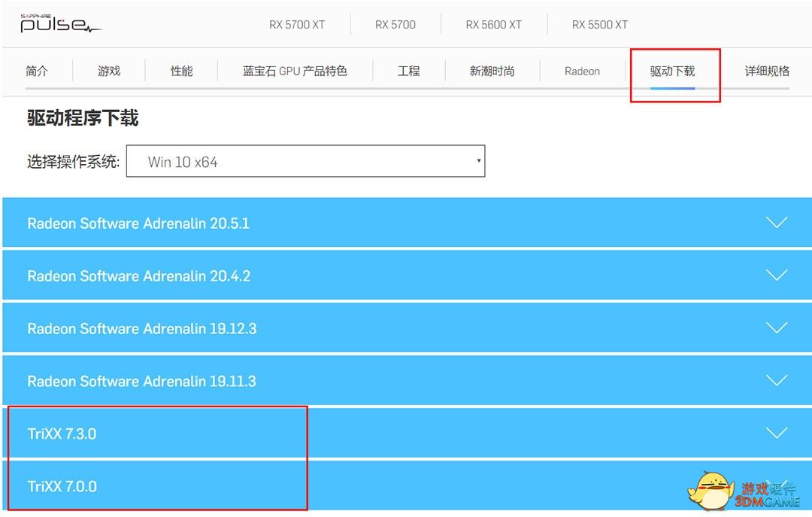Open the RX 5700 XT product link

(x=297, y=24)
